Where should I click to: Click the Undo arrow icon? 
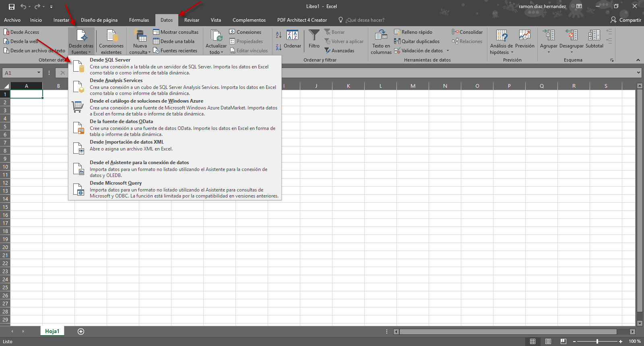[x=23, y=6]
